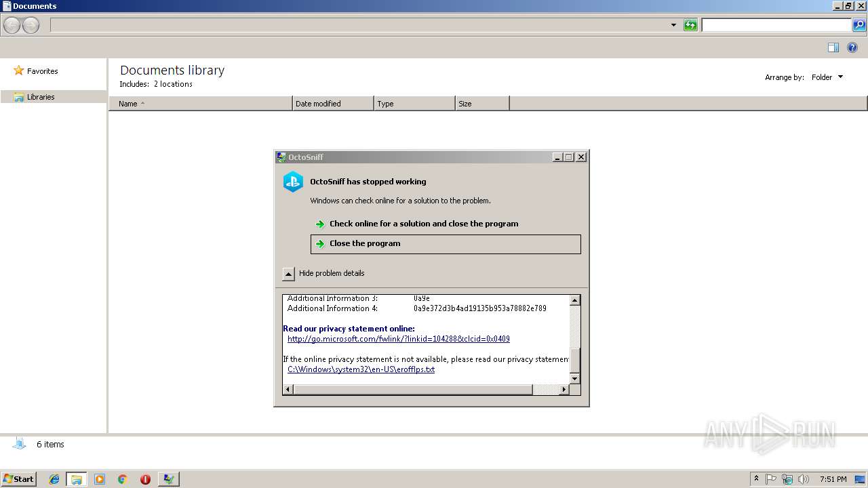Open volume speaker tray icon
Viewport: 868px width, 488px height.
(804, 479)
